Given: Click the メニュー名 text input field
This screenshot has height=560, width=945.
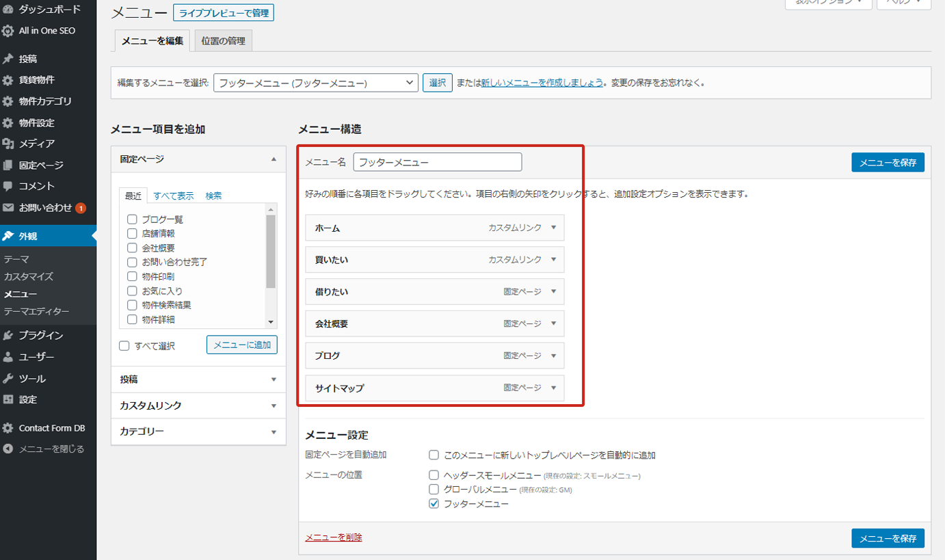Looking at the screenshot, I should [x=438, y=162].
